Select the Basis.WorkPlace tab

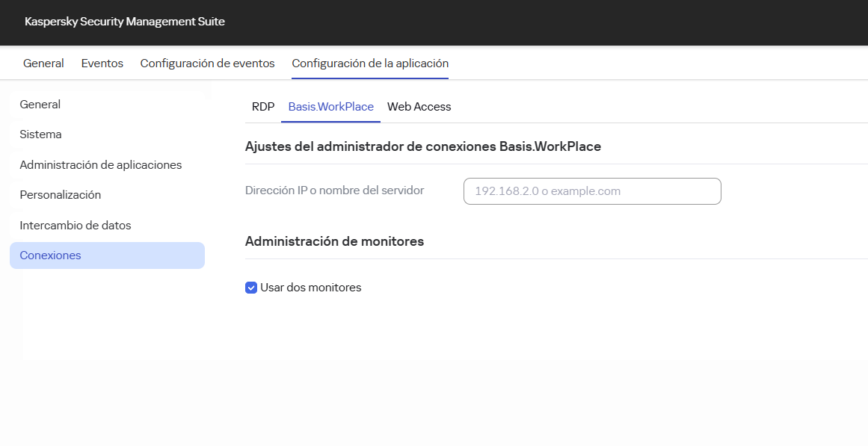click(330, 106)
